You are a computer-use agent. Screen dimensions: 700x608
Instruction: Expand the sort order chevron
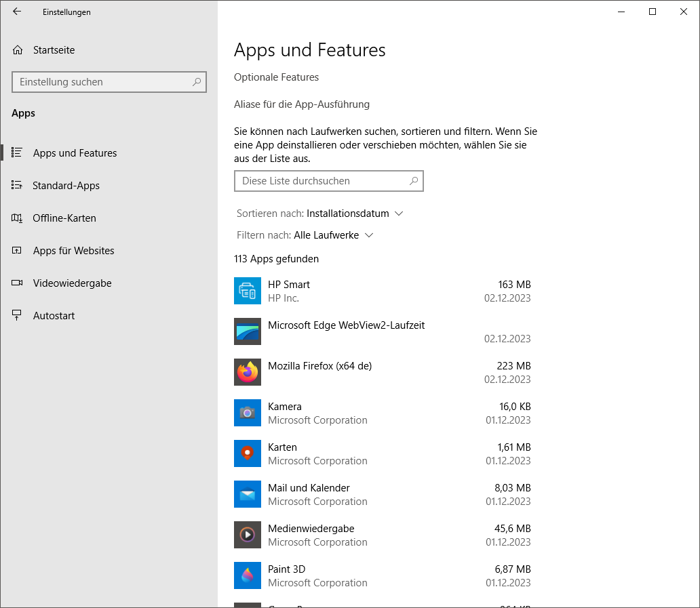coord(399,214)
